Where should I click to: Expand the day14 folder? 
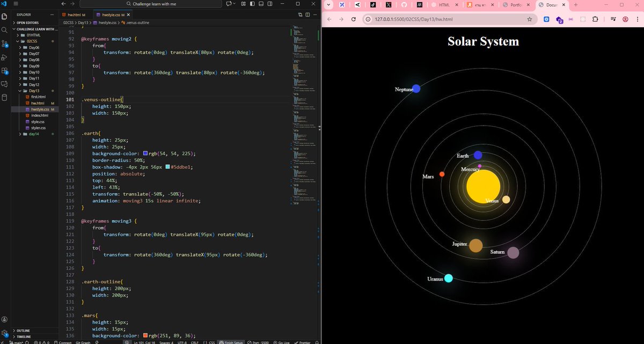click(x=34, y=134)
